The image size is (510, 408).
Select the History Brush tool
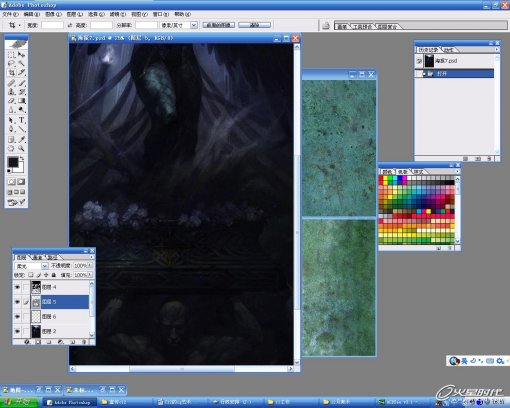coord(21,92)
